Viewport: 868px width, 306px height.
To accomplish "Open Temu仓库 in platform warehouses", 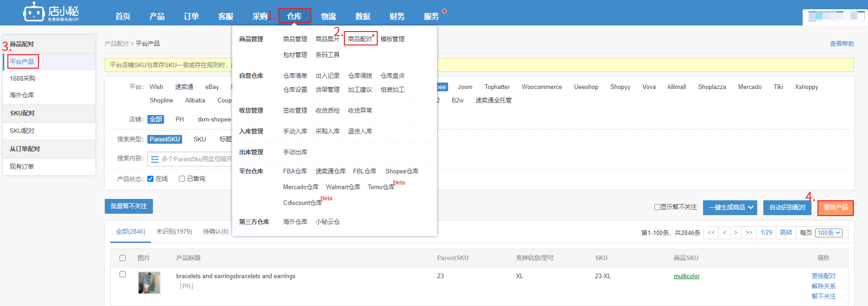I will point(381,187).
